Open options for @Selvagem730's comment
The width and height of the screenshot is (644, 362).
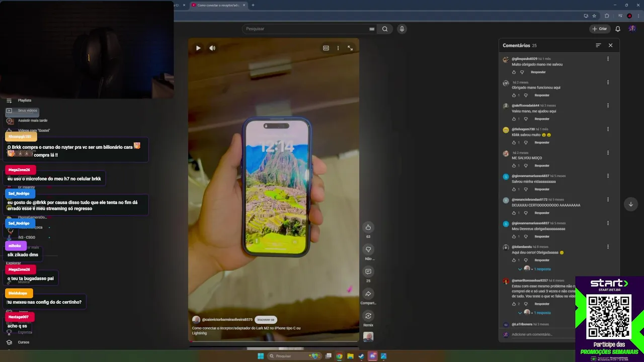click(x=608, y=129)
